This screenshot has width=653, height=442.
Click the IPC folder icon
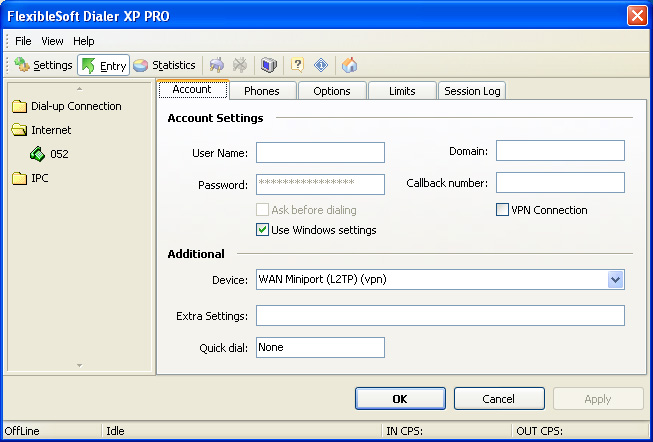[20, 178]
